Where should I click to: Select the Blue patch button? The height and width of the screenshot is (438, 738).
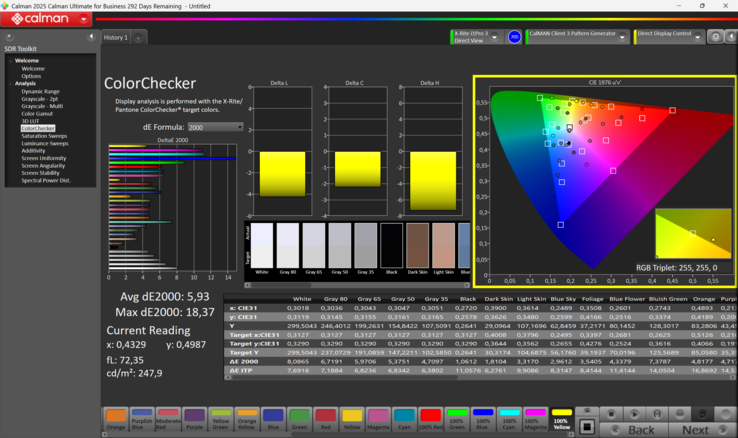click(273, 419)
